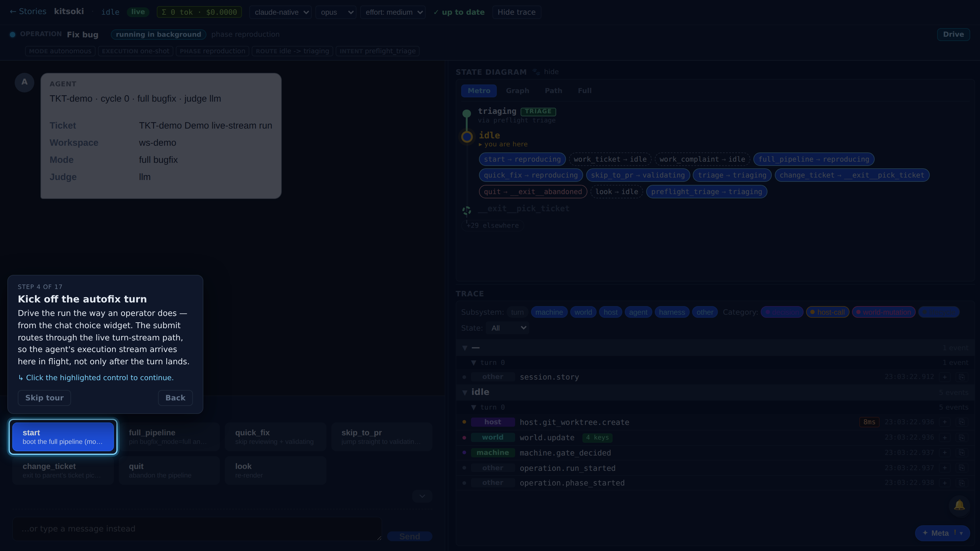Open the effort: medium dropdown
This screenshot has width=980, height=551.
pos(393,12)
